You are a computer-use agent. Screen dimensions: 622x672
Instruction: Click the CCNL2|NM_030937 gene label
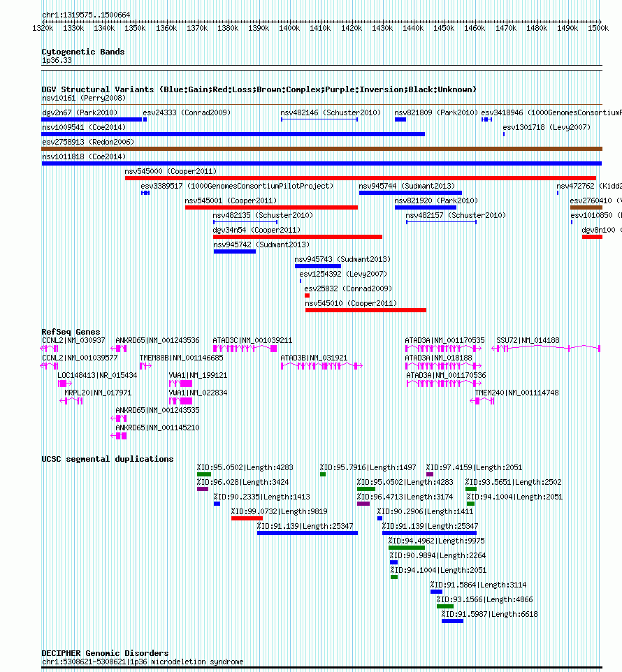[x=73, y=340]
